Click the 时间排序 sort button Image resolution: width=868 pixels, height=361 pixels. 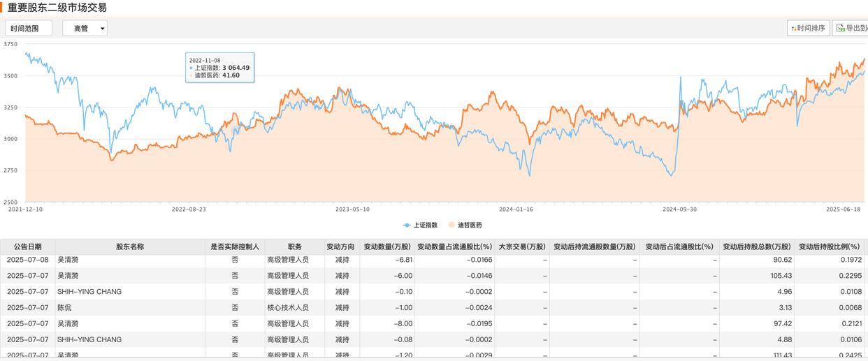[808, 28]
